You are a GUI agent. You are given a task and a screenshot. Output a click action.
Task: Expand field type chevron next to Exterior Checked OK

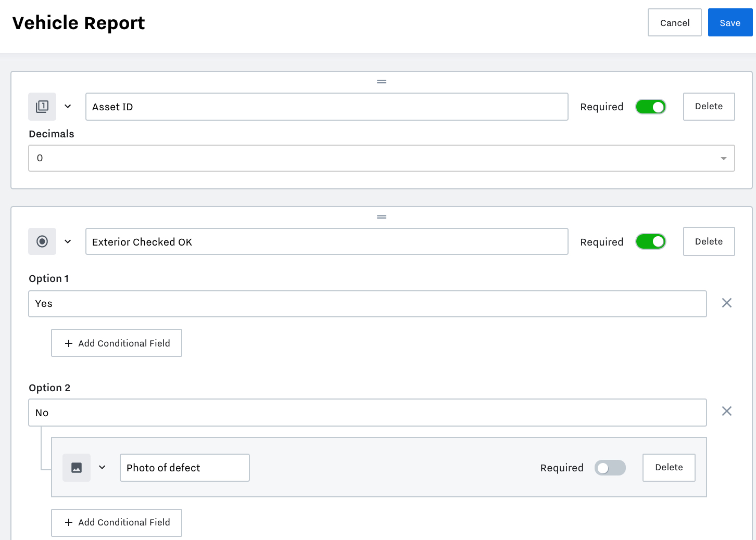pos(68,241)
